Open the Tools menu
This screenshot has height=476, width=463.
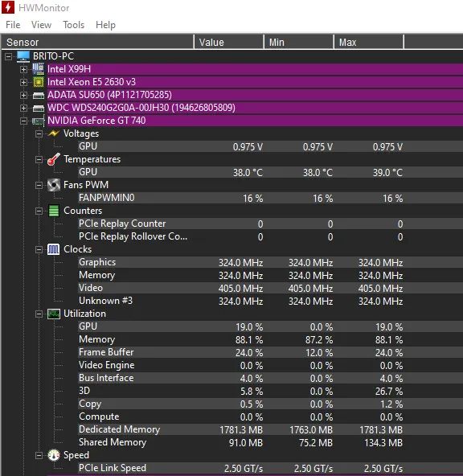73,25
